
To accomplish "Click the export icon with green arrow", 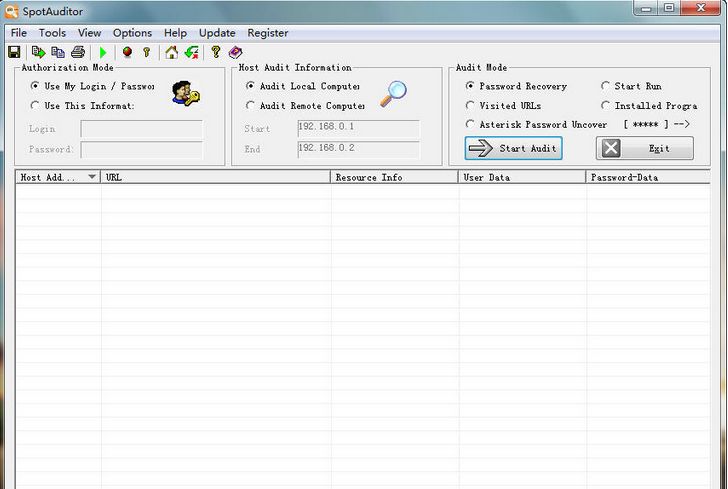I will click(x=38, y=52).
